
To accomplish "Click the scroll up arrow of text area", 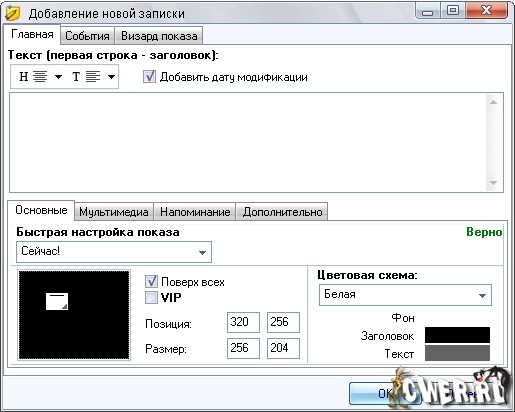I will [494, 102].
